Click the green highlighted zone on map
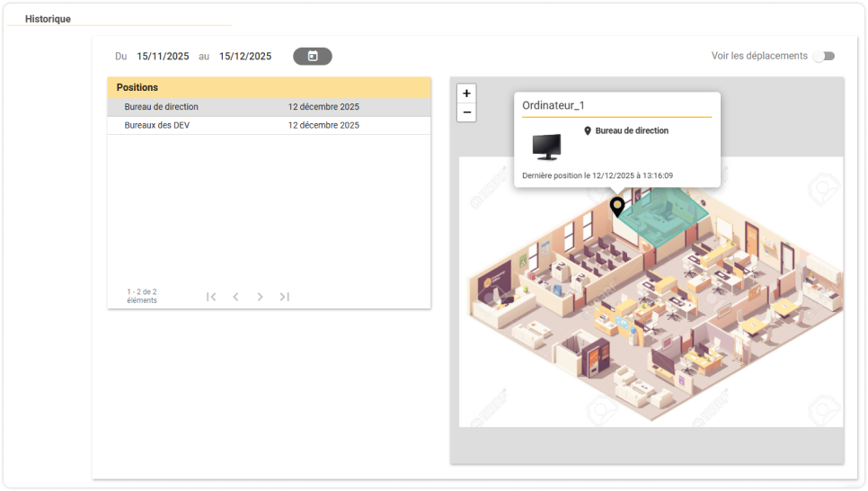Viewport: 868px width, 491px height. 664,218
